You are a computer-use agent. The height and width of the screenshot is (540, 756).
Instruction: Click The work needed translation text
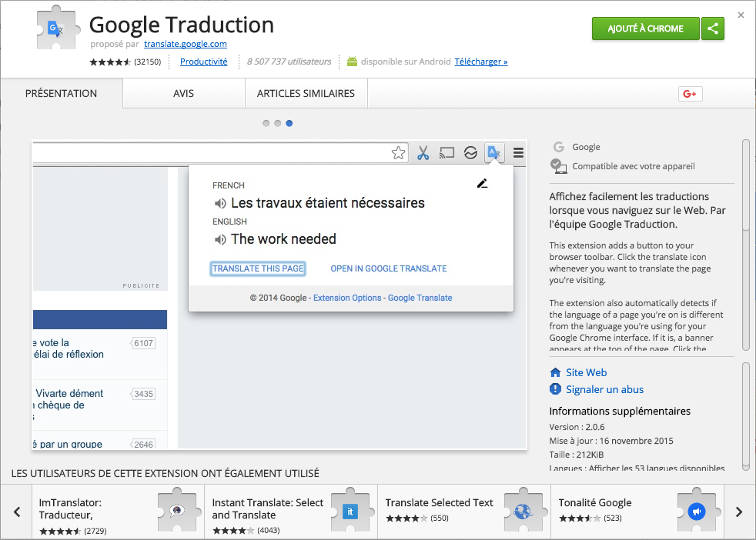(x=283, y=239)
